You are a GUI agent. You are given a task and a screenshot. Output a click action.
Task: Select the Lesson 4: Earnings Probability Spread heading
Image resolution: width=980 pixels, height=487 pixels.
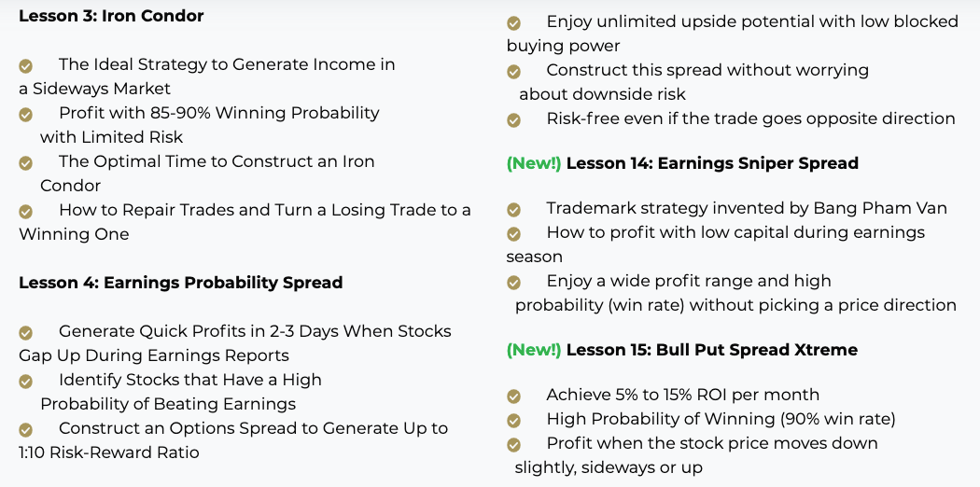click(181, 282)
